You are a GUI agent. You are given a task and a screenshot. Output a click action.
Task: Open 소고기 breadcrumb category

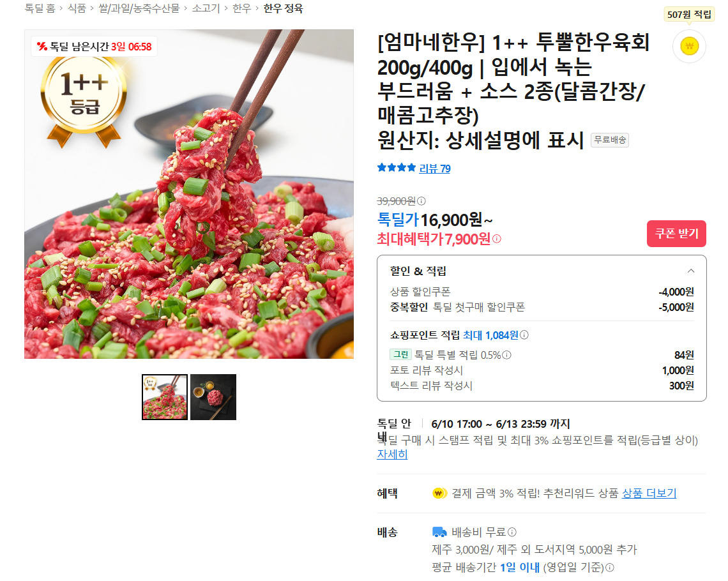(x=206, y=8)
